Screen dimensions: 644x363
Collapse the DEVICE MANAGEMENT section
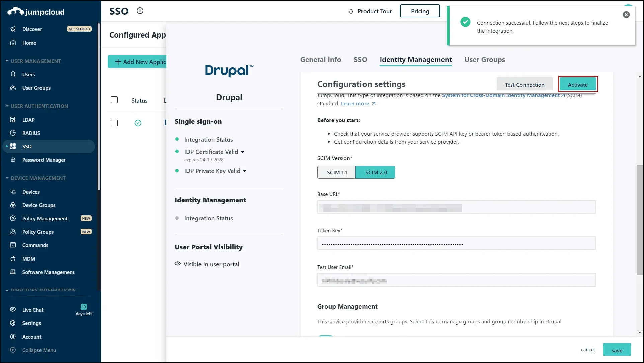(7, 178)
